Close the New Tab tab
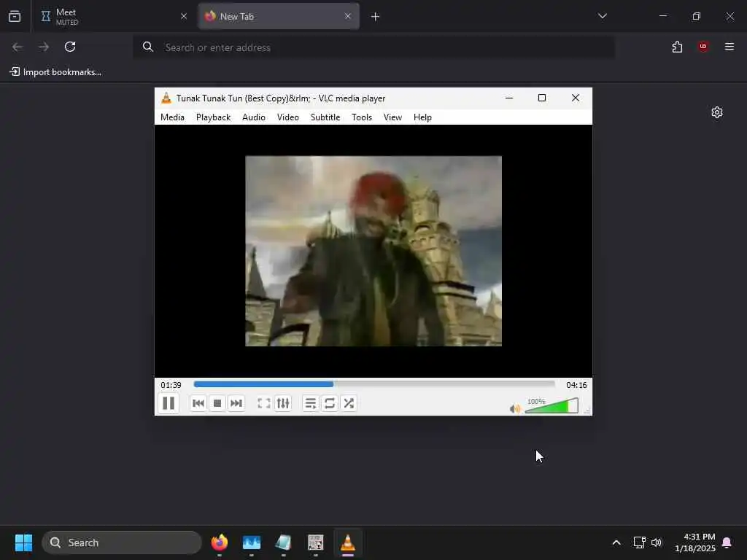 (348, 16)
